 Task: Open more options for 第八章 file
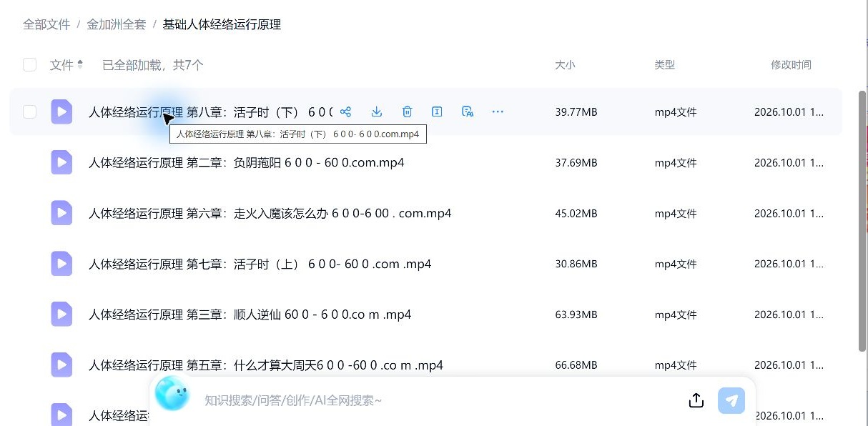point(498,112)
